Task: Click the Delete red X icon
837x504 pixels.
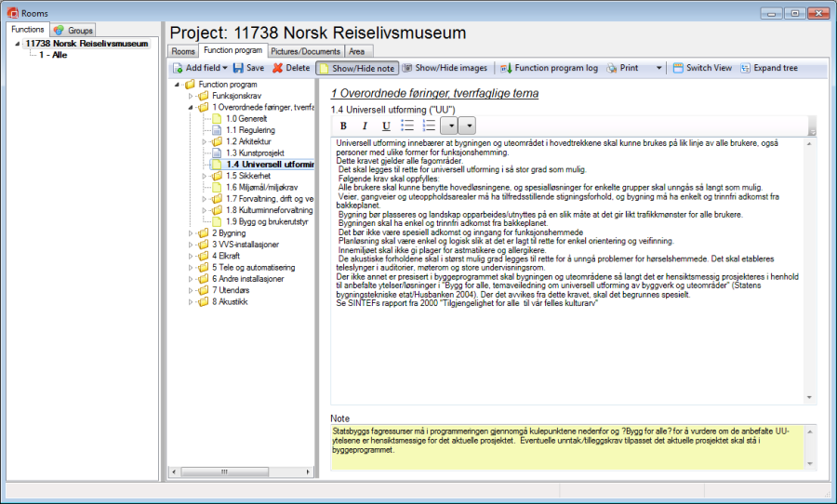Action: point(277,68)
